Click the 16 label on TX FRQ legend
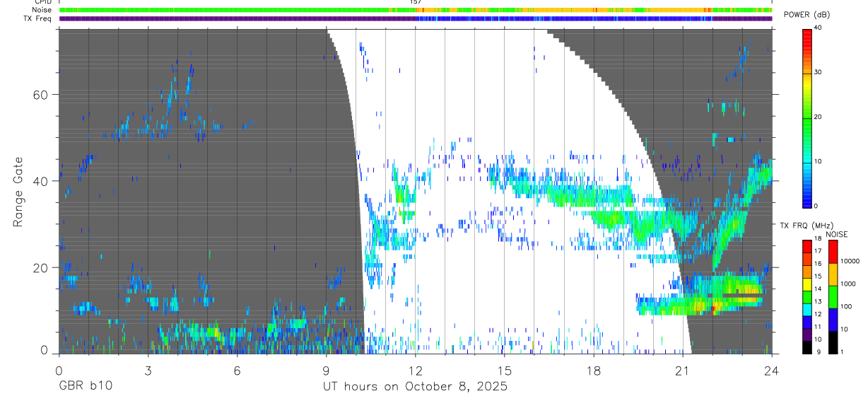Screen dimensions: 868x401 [x=817, y=264]
